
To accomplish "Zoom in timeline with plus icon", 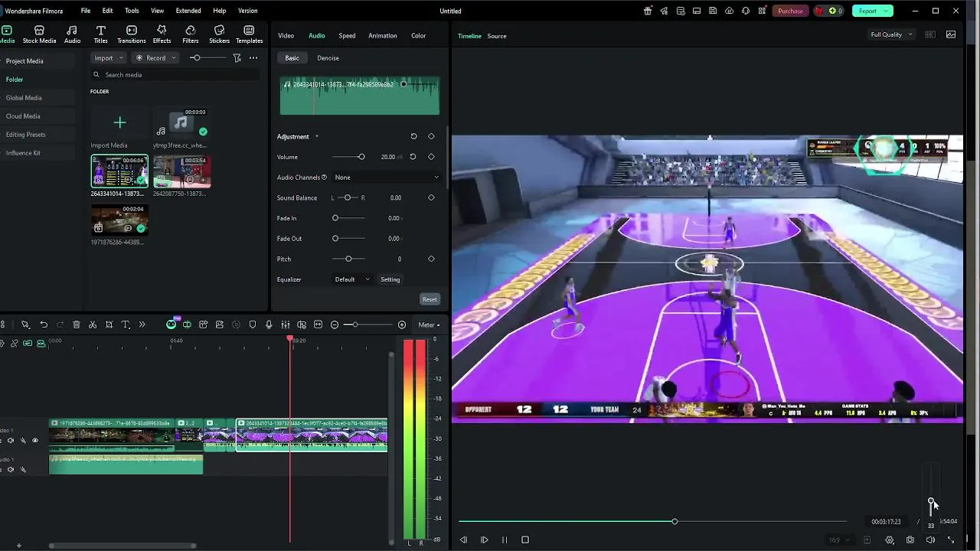I will point(402,324).
